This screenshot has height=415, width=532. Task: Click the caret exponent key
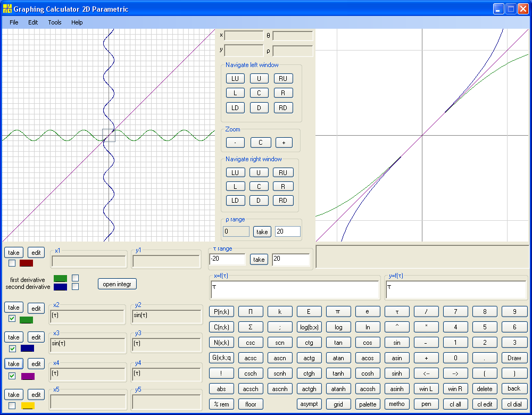[x=397, y=327]
